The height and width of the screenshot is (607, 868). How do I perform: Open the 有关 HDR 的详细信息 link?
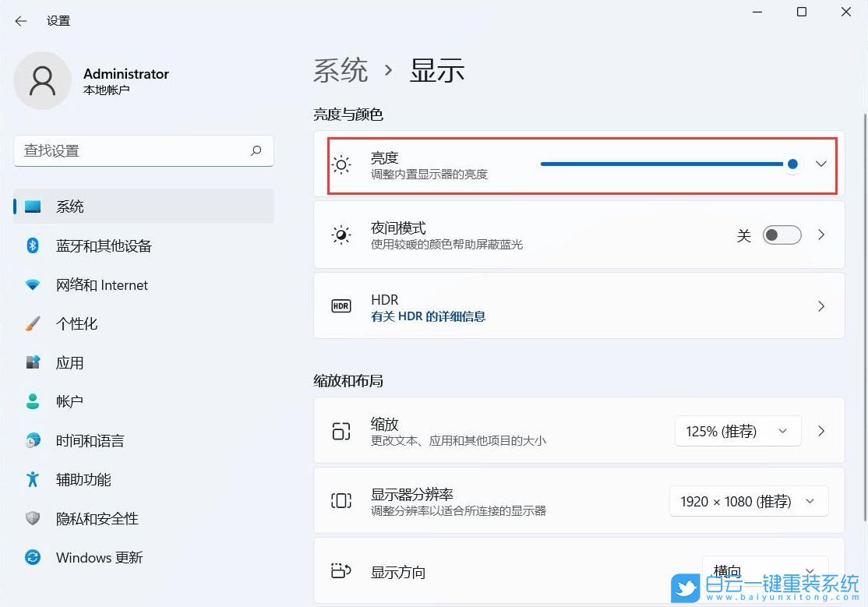coord(428,316)
